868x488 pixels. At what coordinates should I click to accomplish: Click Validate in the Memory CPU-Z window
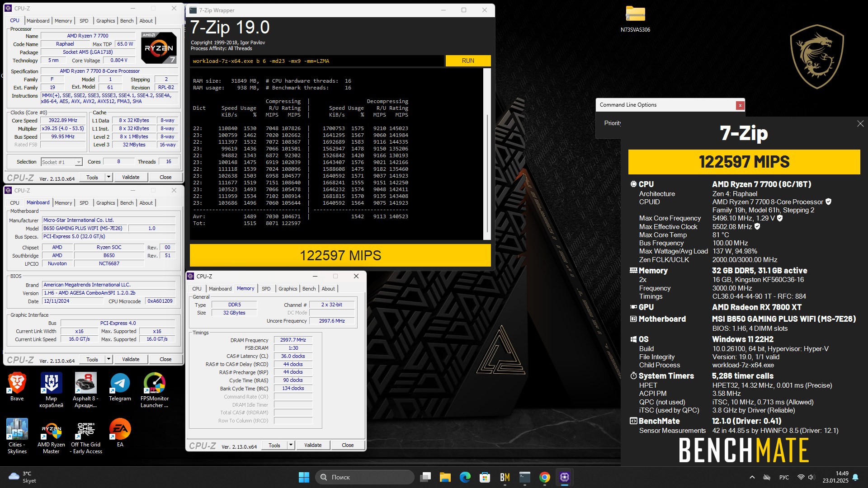[x=313, y=445]
